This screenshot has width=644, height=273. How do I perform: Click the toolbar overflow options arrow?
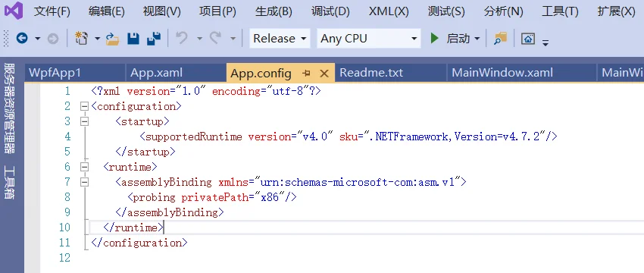coord(546,42)
